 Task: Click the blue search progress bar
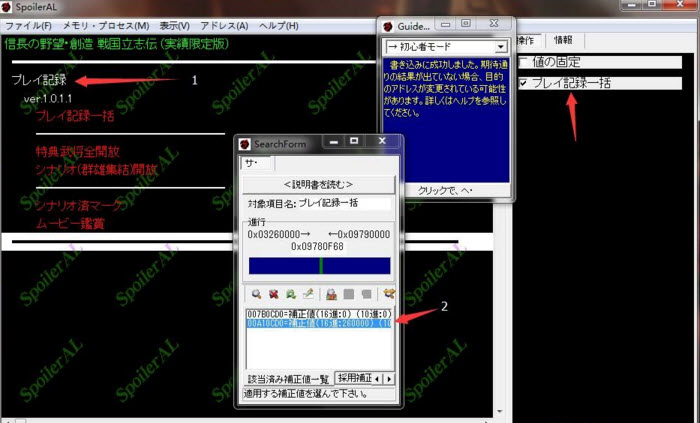[319, 265]
